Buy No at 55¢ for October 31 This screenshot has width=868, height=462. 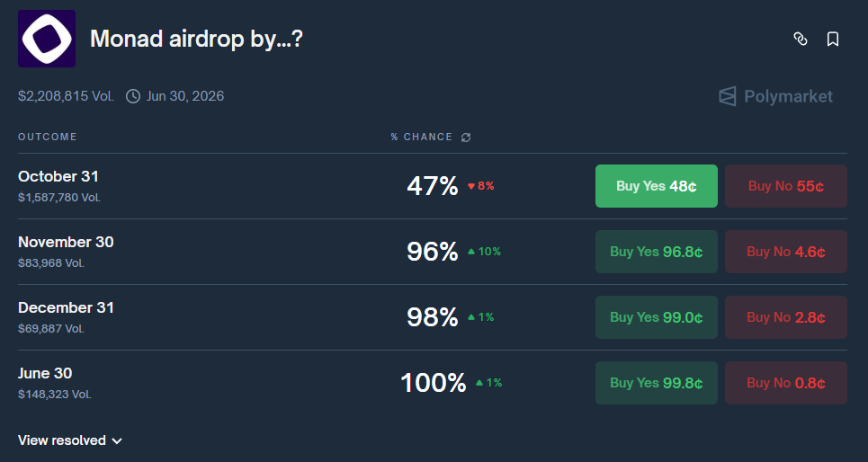point(785,186)
